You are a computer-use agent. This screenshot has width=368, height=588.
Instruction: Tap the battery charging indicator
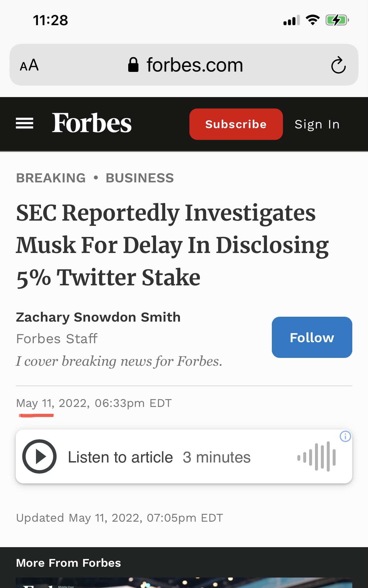(337, 20)
